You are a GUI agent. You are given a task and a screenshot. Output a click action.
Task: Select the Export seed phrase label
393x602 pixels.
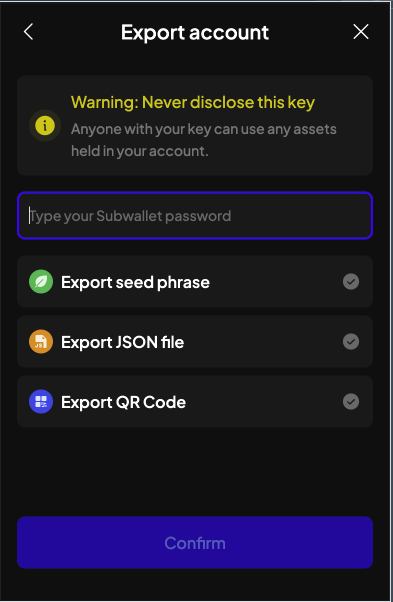135,283
